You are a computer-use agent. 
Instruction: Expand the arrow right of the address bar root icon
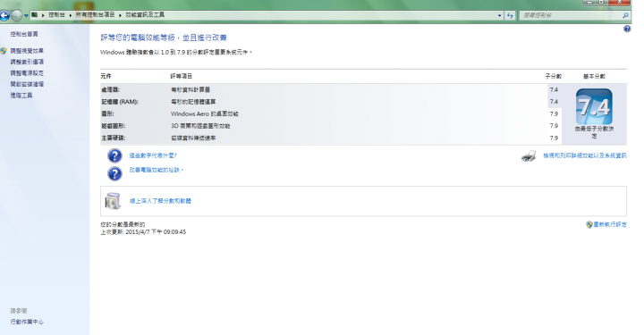[x=43, y=15]
